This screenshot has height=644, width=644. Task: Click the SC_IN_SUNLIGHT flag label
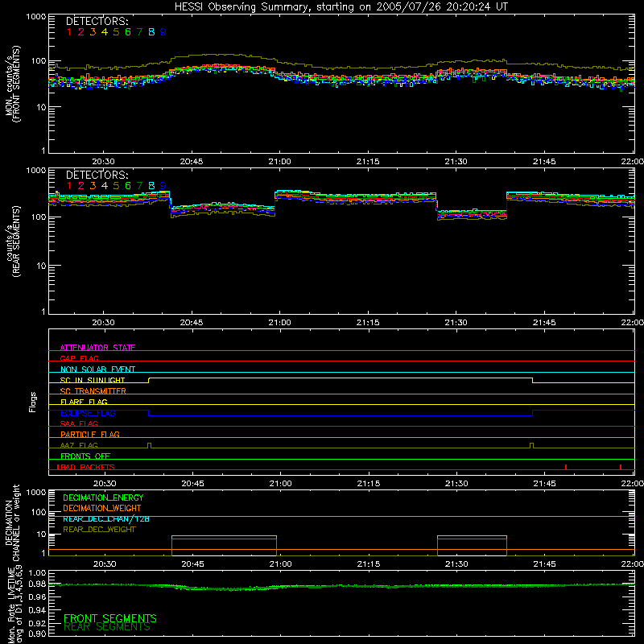tap(93, 380)
